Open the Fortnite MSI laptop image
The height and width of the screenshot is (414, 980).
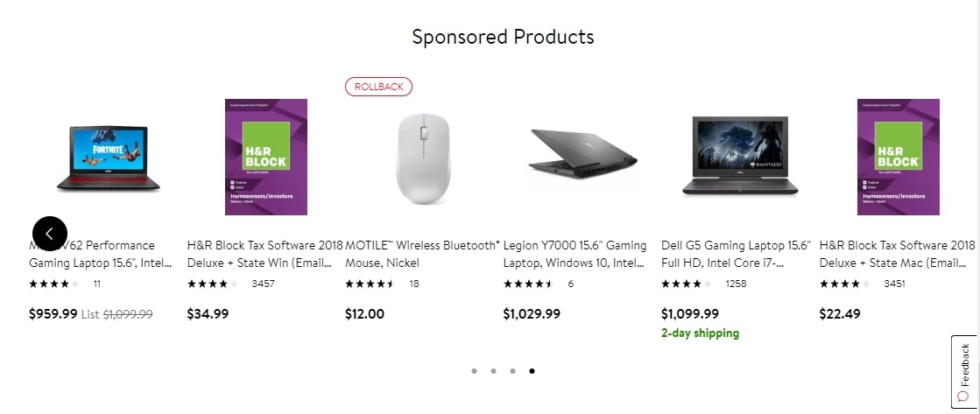click(x=108, y=158)
